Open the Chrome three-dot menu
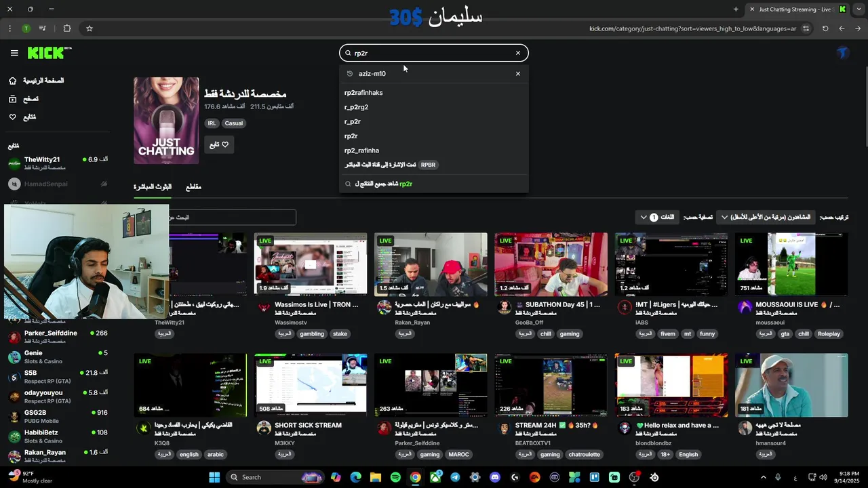The height and width of the screenshot is (488, 868). click(9, 28)
